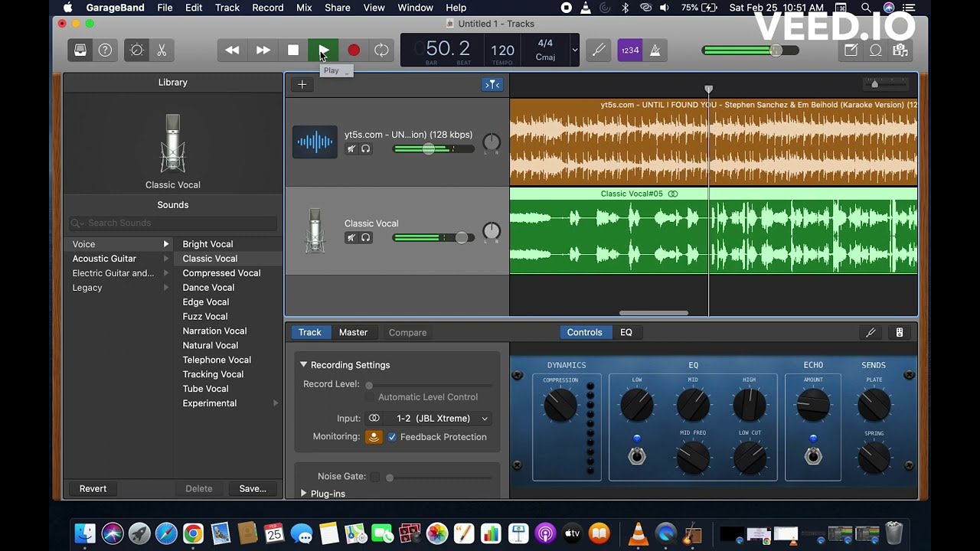This screenshot has width=980, height=551.
Task: Select the Classic Vocal track microphone icon
Action: coord(315,230)
